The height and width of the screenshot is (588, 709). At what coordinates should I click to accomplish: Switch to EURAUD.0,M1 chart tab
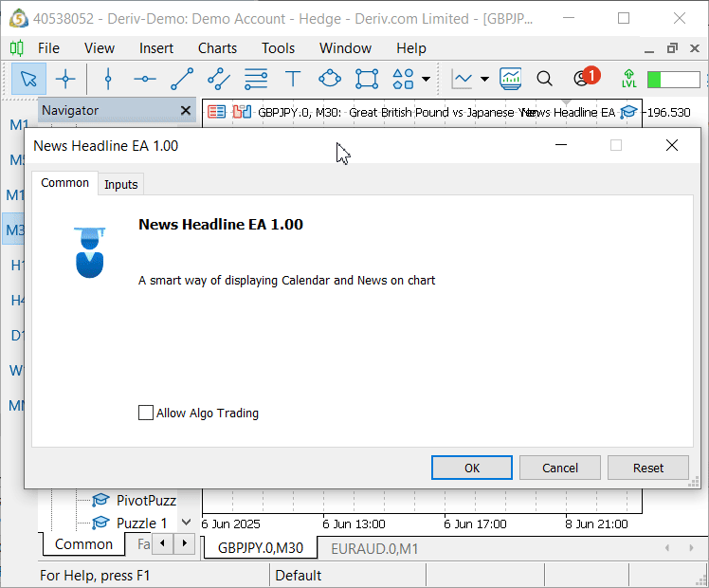374,549
